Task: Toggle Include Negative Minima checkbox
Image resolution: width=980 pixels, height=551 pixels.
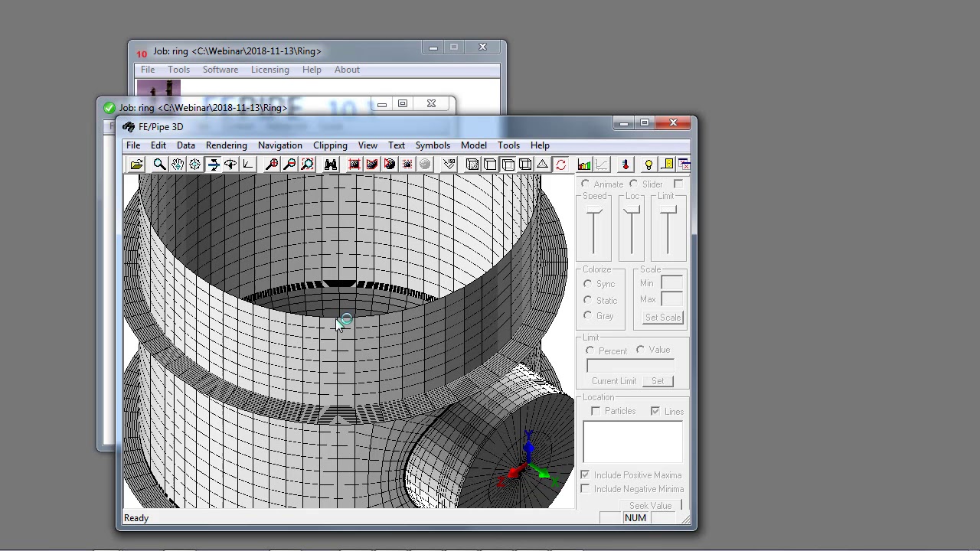Action: (x=585, y=489)
